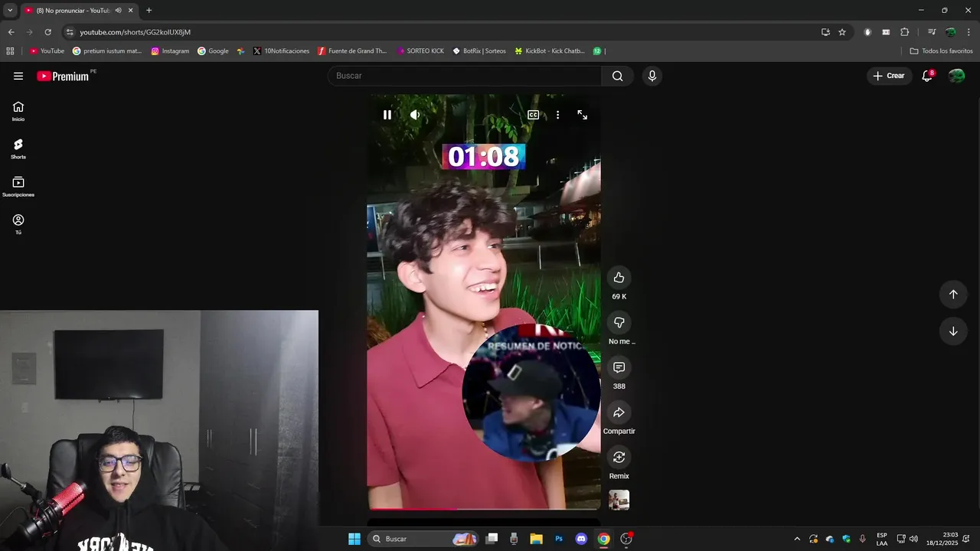The width and height of the screenshot is (980, 551).
Task: Open the Chrome extensions puzzle icon
Action: pos(904,32)
